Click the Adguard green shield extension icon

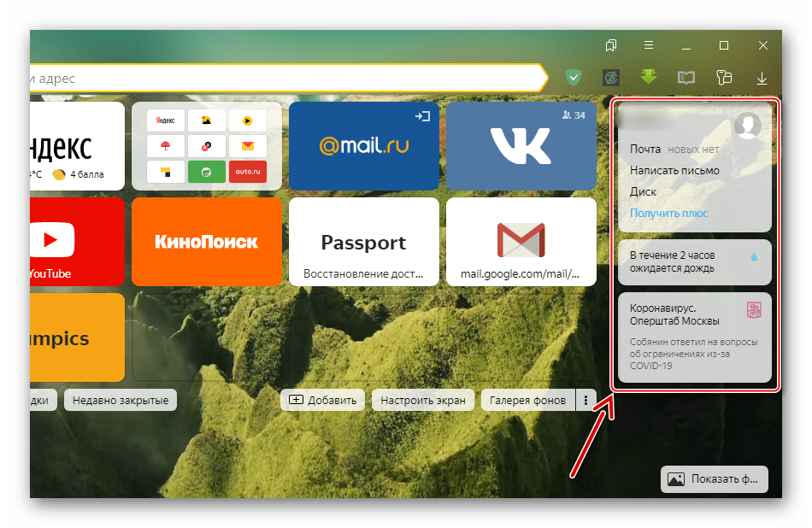coord(574,78)
